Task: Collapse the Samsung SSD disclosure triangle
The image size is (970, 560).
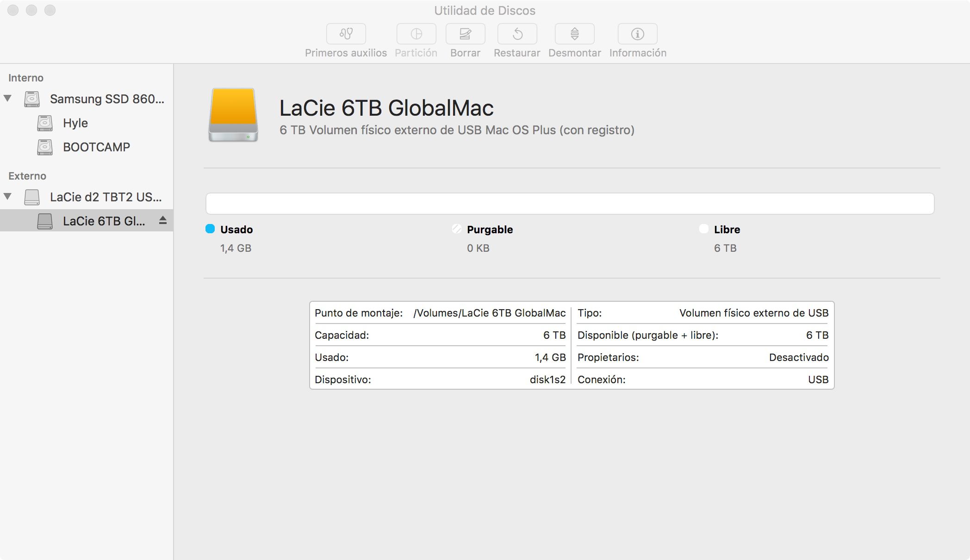Action: click(x=8, y=98)
